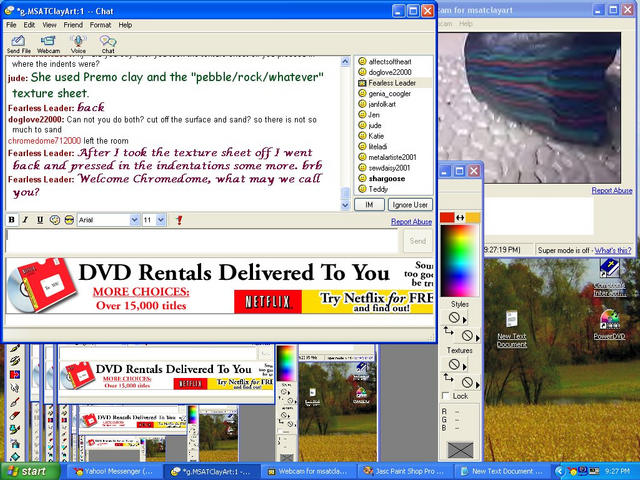Viewport: 640px width, 480px height.
Task: Open the PowerDVD desktop icon
Action: tap(609, 325)
